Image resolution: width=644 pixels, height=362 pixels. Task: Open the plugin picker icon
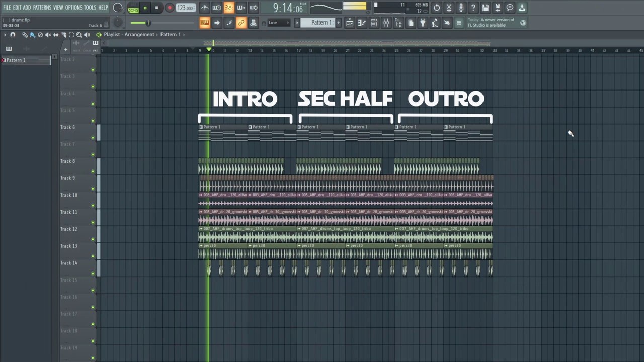(423, 23)
